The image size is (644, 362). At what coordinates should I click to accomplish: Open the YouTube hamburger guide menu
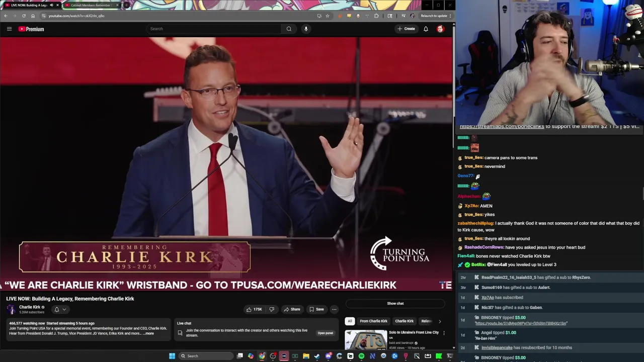[9, 29]
